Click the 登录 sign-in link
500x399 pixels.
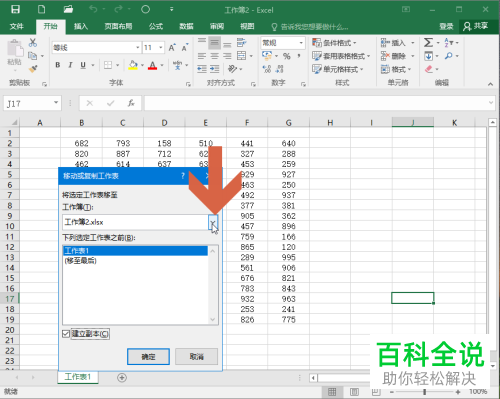(446, 26)
